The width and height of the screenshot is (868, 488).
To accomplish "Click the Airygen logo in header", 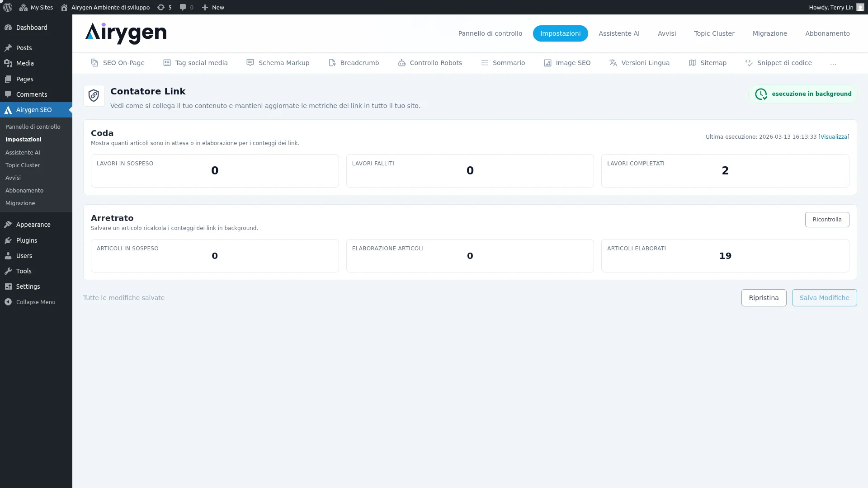I will point(126,33).
